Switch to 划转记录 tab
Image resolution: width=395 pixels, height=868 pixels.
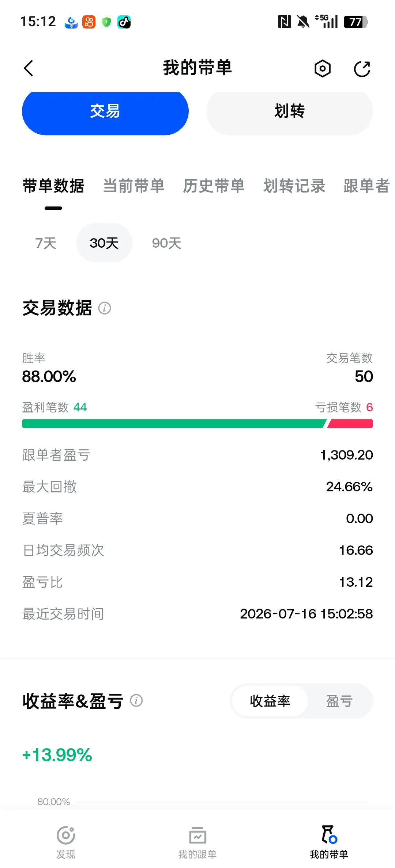(294, 186)
